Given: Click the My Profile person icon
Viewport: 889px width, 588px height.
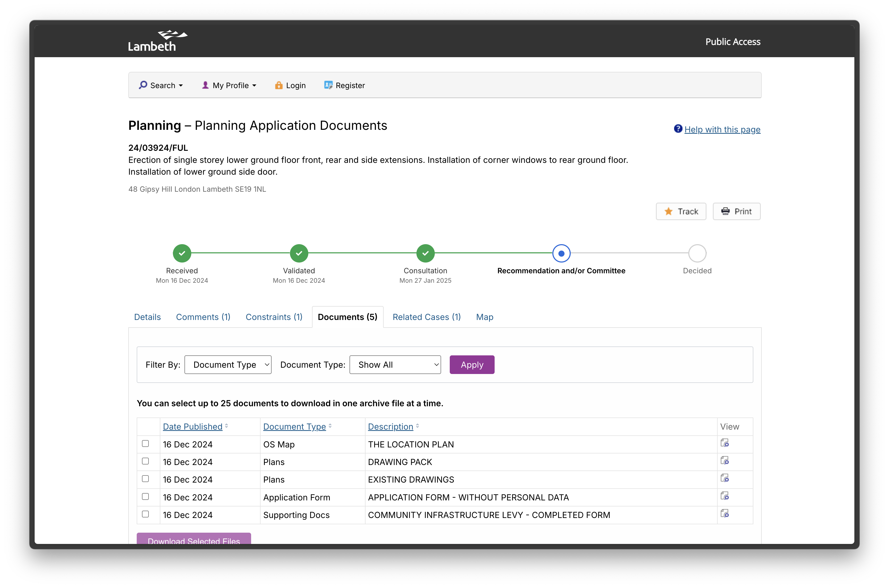Looking at the screenshot, I should tap(205, 85).
